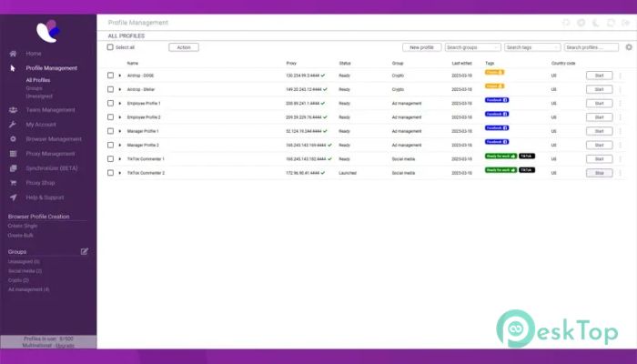The width and height of the screenshot is (637, 364).
Task: Click the Browser Management gear icon
Action: click(13, 139)
